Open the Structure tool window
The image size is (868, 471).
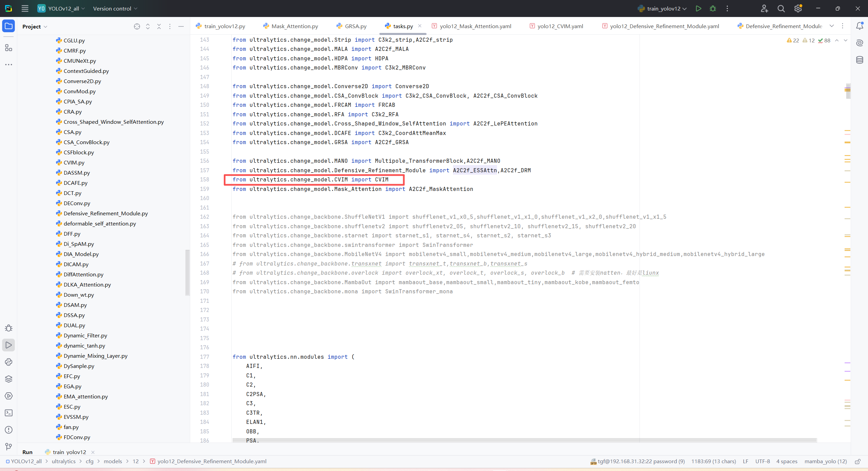point(8,48)
